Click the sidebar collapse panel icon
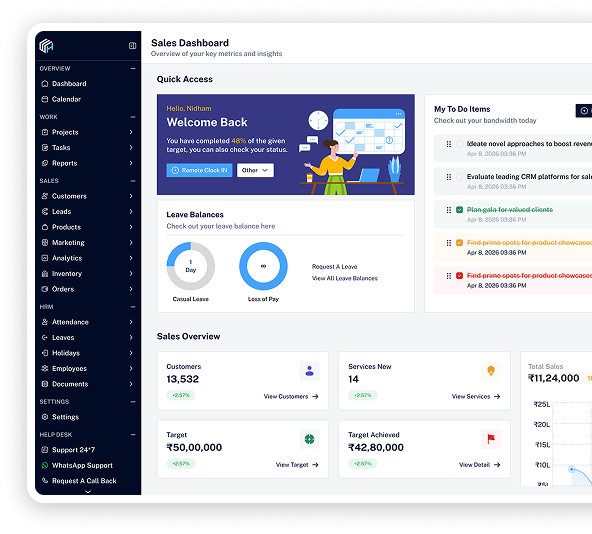Viewport: 592px width, 534px height. 132,46
